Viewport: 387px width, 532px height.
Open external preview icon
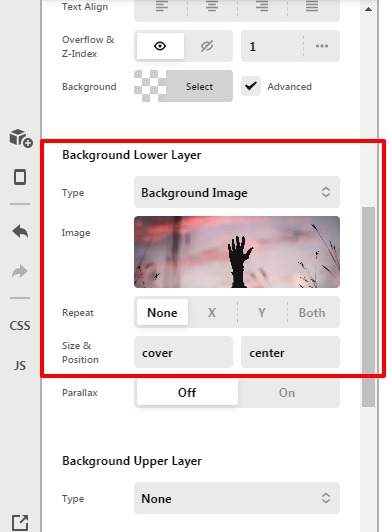click(x=20, y=522)
